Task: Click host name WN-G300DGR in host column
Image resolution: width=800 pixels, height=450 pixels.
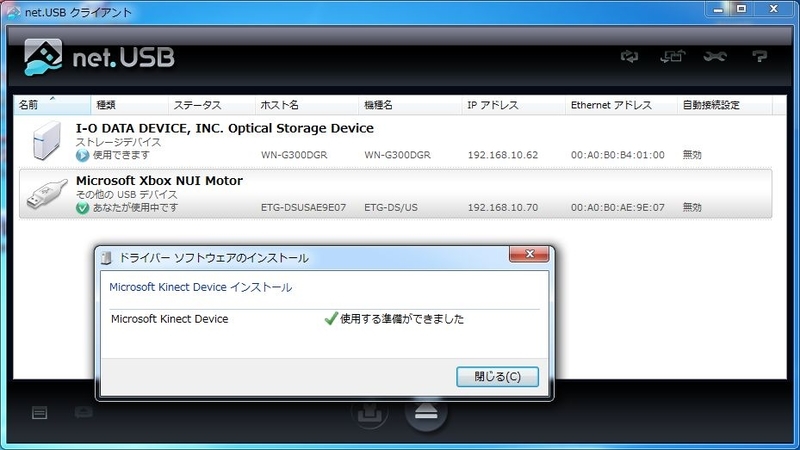Action: point(294,155)
